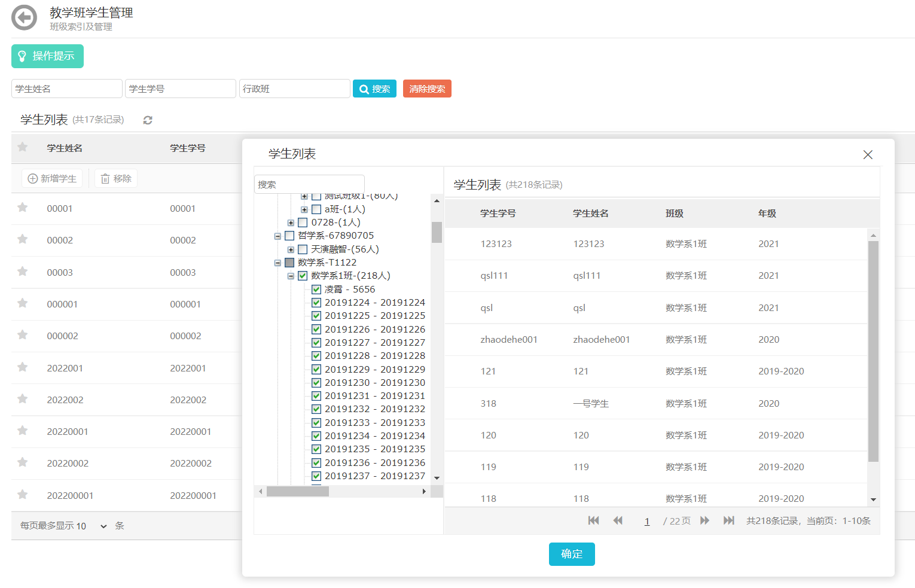Uncheck the 数学系1班-(218人) checkbox
This screenshot has height=588, width=915.
303,276
